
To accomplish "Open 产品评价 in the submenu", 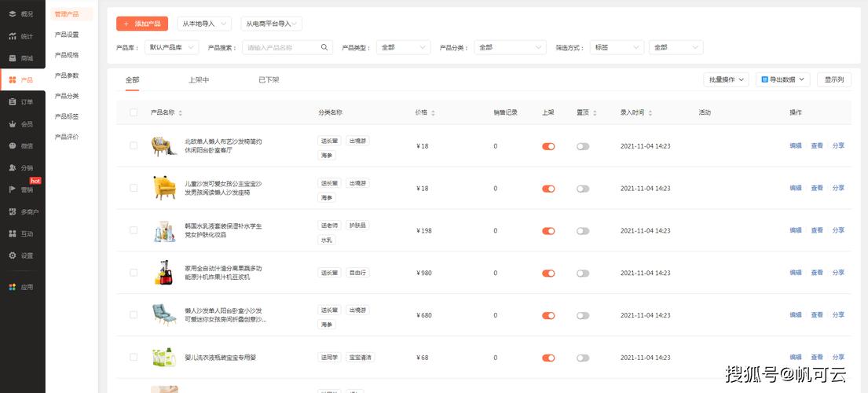I will point(67,137).
